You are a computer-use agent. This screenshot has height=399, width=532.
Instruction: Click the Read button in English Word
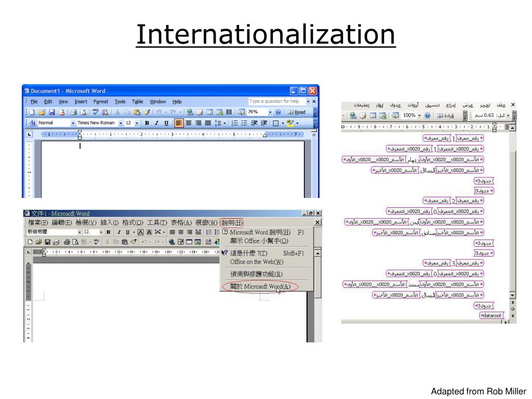[x=297, y=112]
